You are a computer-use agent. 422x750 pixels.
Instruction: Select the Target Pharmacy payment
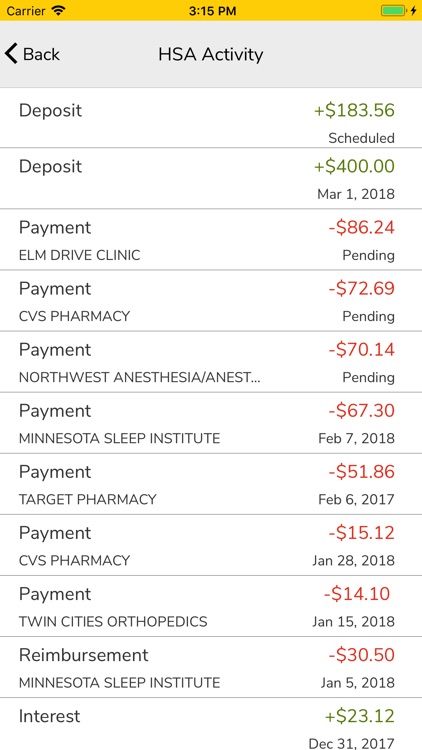tap(211, 484)
